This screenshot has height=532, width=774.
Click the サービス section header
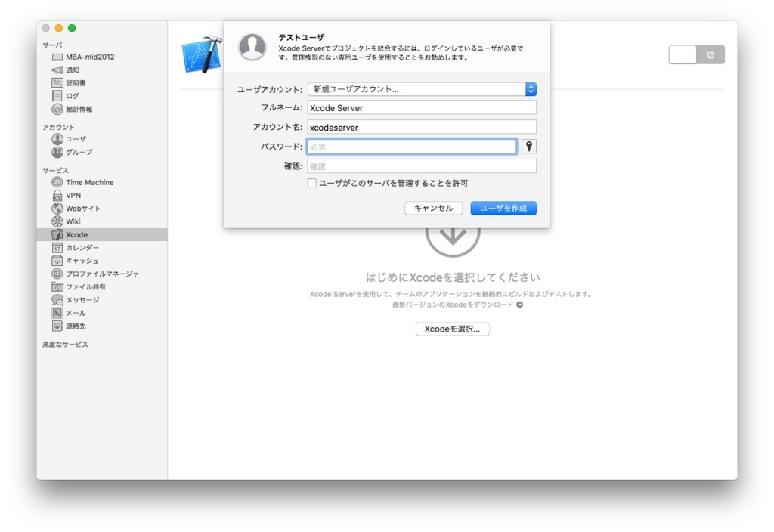click(x=55, y=170)
